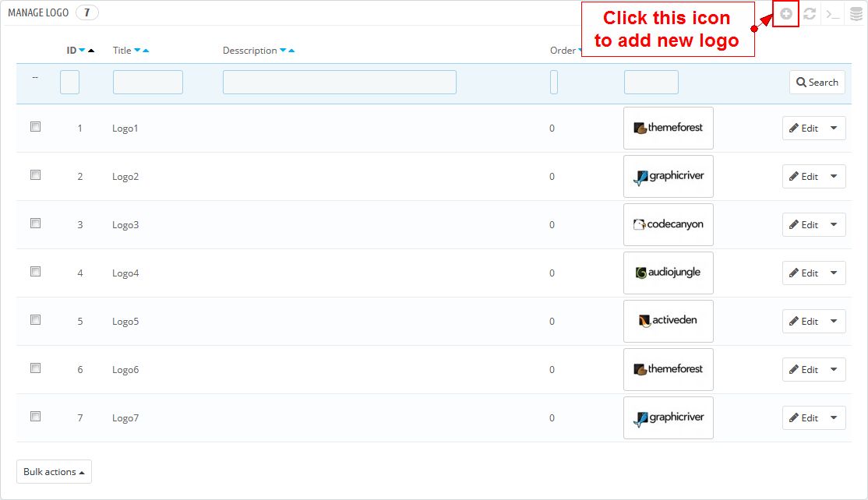This screenshot has width=868, height=500.
Task: Check the checkbox for Logo7 row
Action: [35, 417]
